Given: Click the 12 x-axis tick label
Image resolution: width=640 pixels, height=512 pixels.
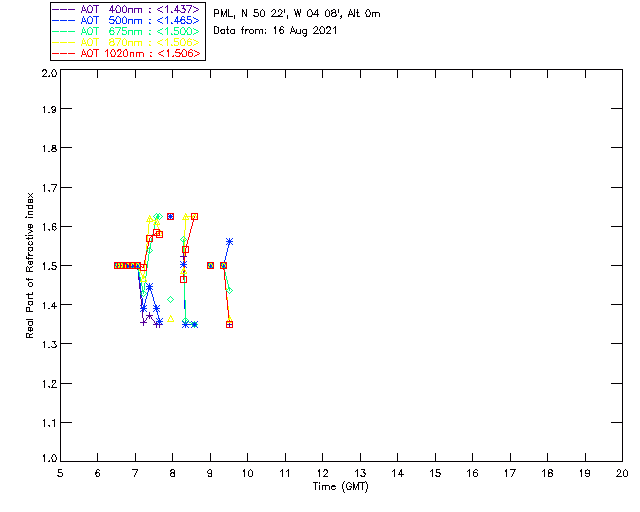Looking at the screenshot, I should click(322, 473).
